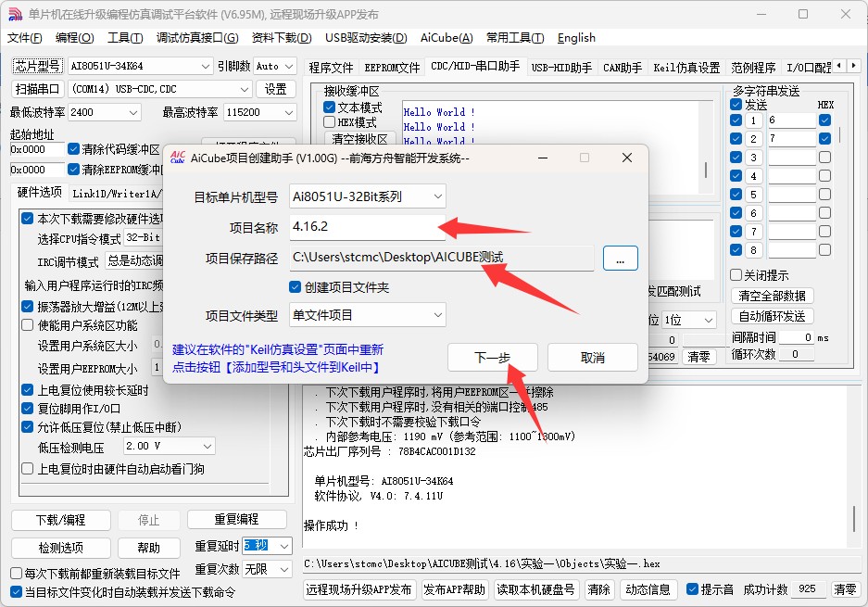Open serial port (COM14) dropdown
868x607 pixels.
pyautogui.click(x=160, y=89)
